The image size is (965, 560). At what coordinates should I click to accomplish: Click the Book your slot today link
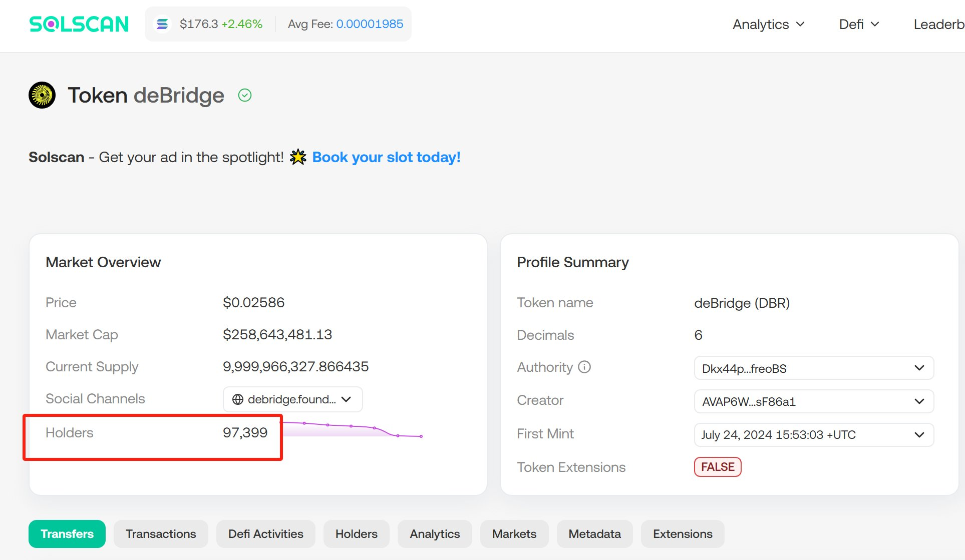pyautogui.click(x=386, y=157)
